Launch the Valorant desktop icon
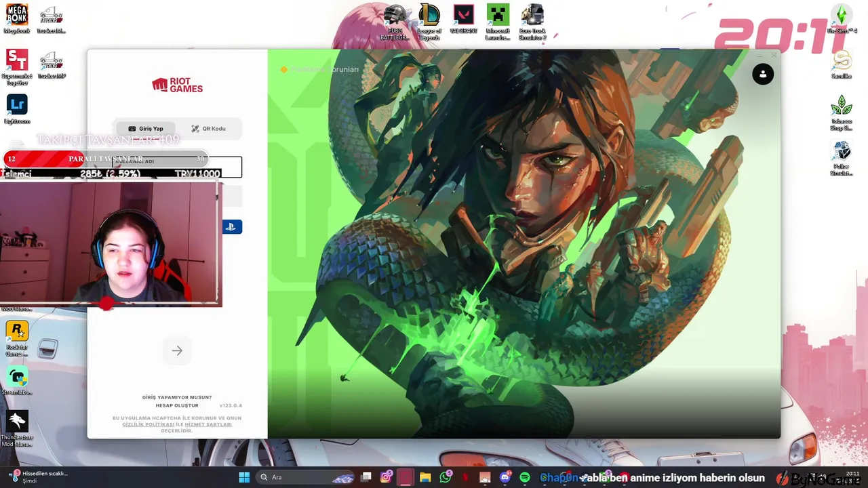The height and width of the screenshot is (488, 868). (x=464, y=19)
